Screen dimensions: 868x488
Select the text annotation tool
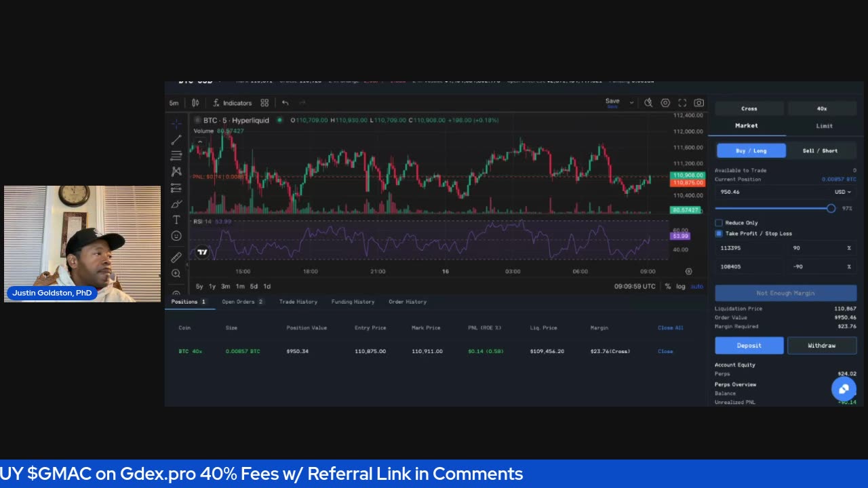176,220
